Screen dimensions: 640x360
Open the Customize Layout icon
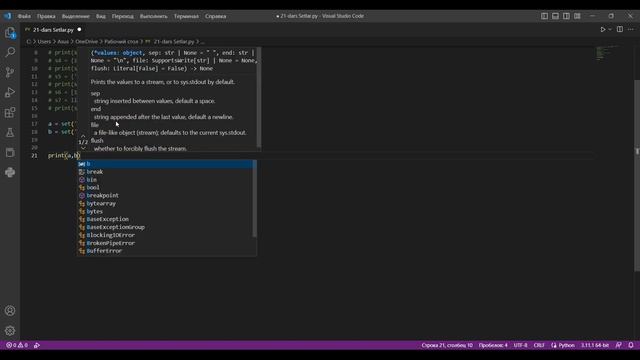pos(577,16)
